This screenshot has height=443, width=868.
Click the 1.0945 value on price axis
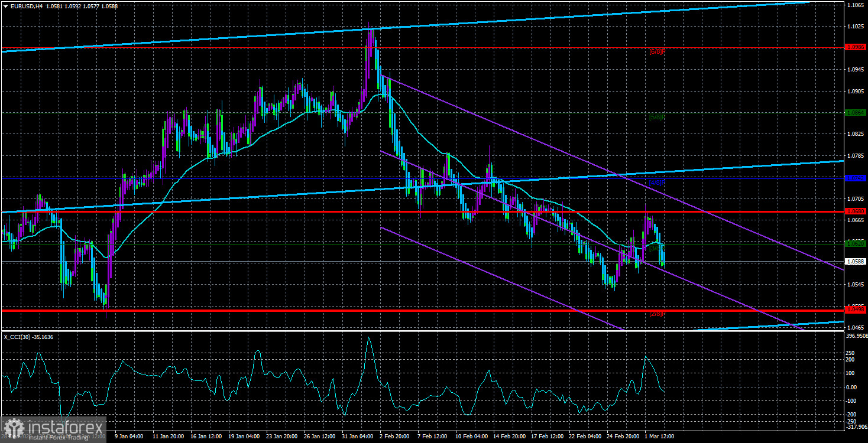point(854,70)
